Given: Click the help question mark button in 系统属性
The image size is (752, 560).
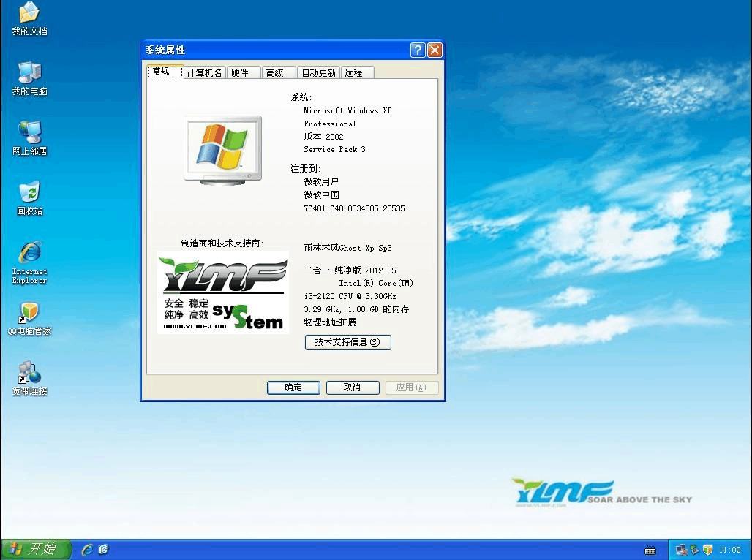Looking at the screenshot, I should click(x=418, y=50).
